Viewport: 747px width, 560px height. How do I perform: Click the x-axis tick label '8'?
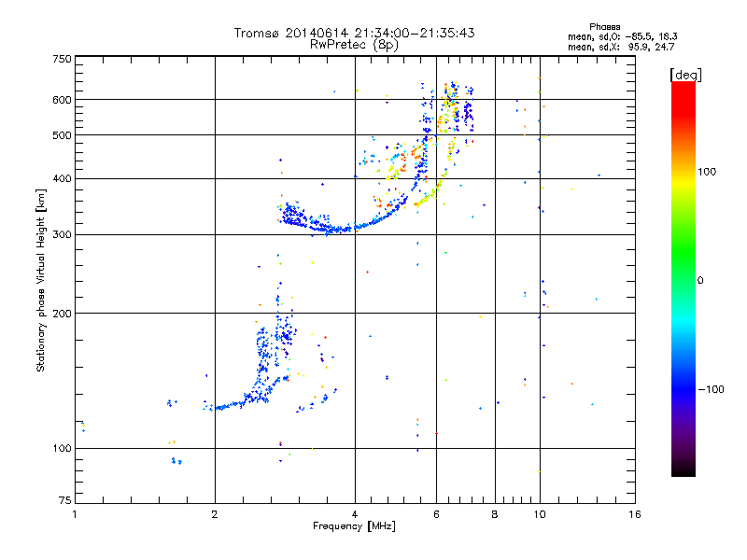pyautogui.click(x=495, y=514)
